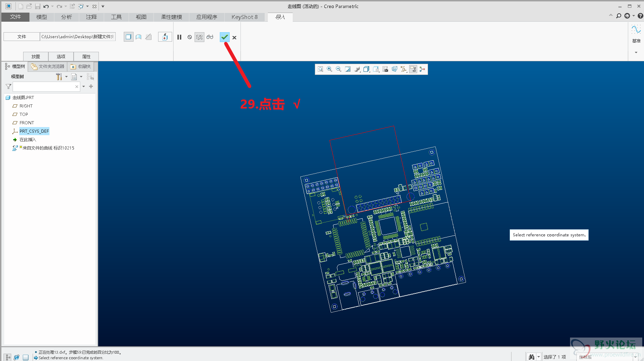Toggle the spin center icon
Viewport: 644px width, 361px height.
click(422, 69)
